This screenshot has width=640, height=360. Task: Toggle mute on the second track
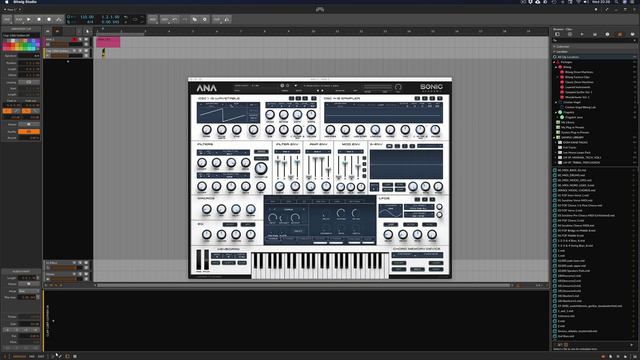(x=86, y=51)
